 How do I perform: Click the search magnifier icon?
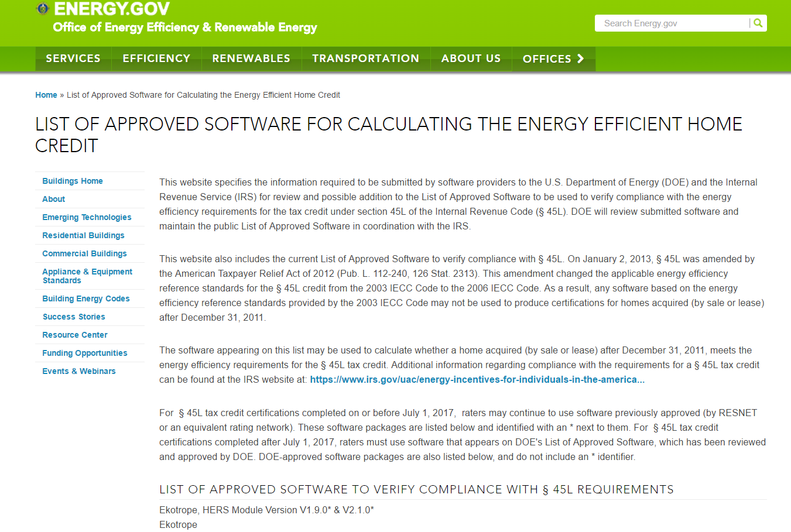click(x=758, y=23)
